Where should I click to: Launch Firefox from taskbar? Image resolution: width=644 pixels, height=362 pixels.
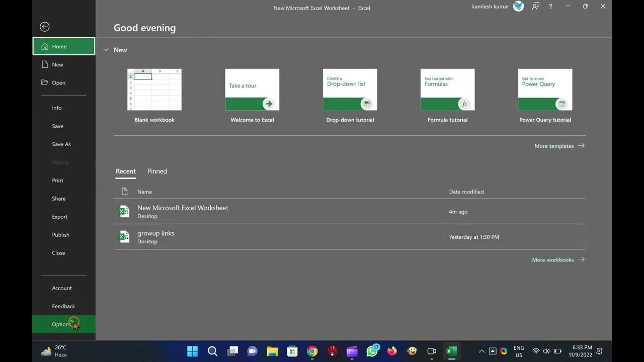point(392,351)
